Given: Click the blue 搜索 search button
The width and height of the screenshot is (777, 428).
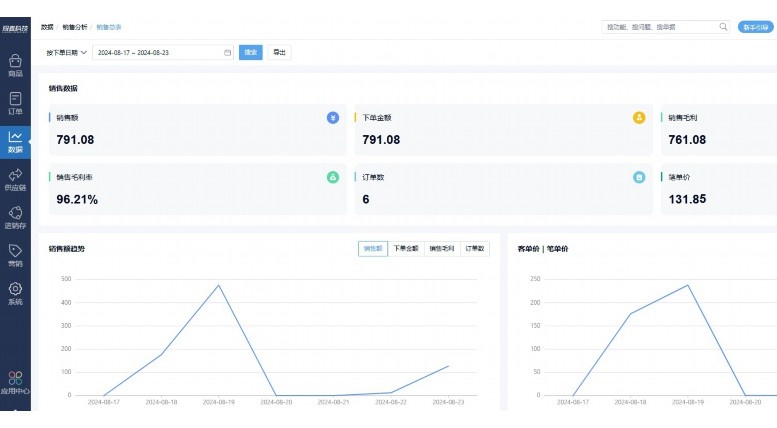Looking at the screenshot, I should click(251, 53).
